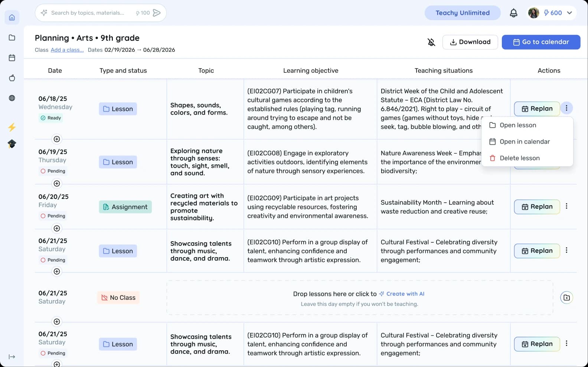
Task: Choose Delete lesson from the context menu
Action: click(527, 158)
